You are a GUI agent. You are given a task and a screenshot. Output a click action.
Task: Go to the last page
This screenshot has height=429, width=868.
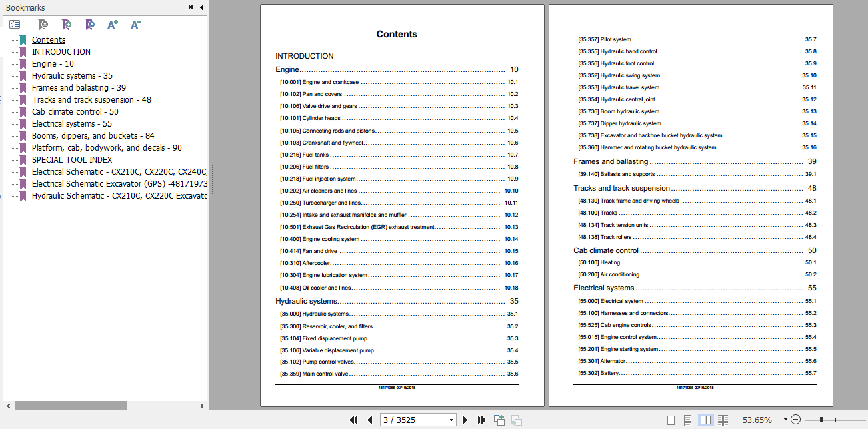pyautogui.click(x=481, y=420)
